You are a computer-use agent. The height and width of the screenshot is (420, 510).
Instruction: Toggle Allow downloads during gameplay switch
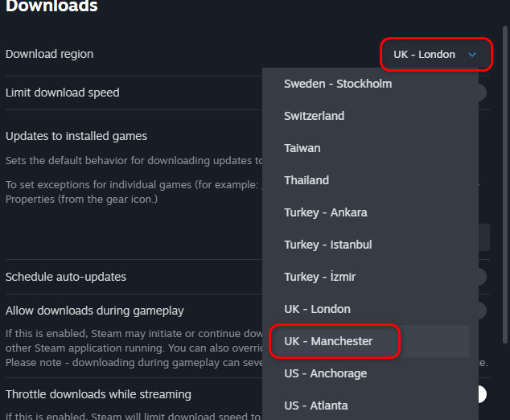click(x=480, y=311)
